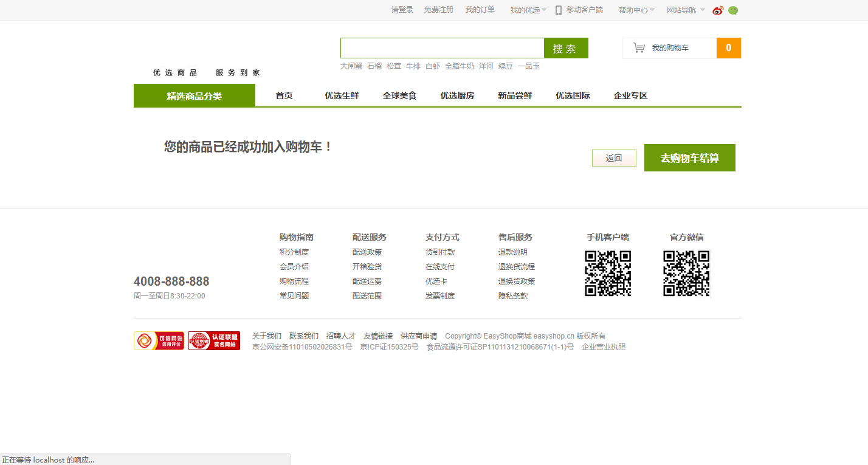Open the 企业专区 nav tab
868x465 pixels.
[x=630, y=95]
